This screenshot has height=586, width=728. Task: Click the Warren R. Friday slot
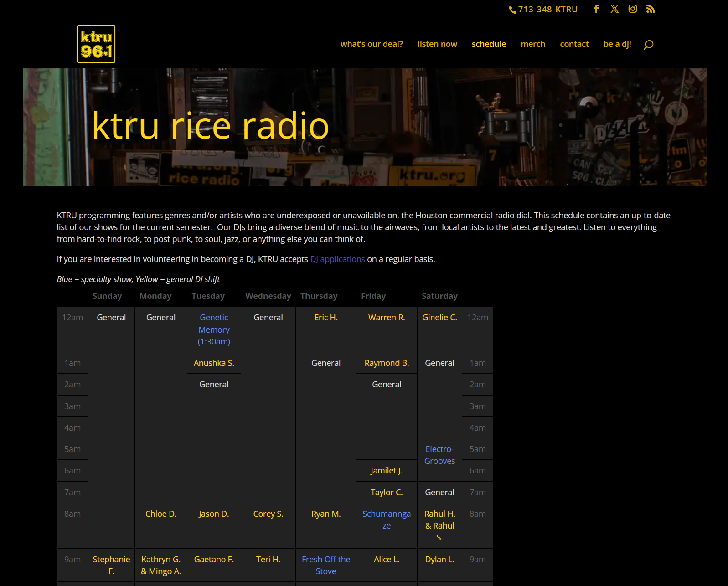(387, 318)
